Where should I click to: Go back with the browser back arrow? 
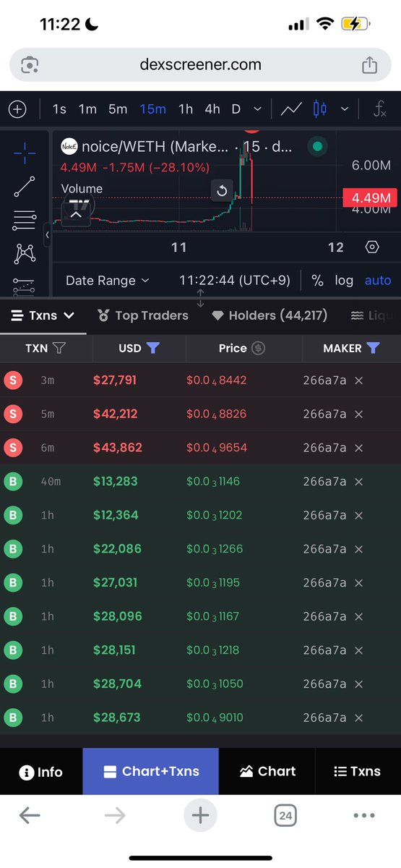[x=30, y=816]
